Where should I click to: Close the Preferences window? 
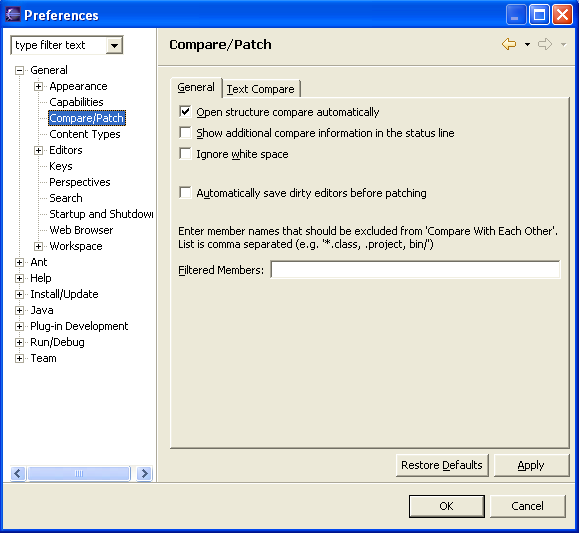(x=562, y=15)
